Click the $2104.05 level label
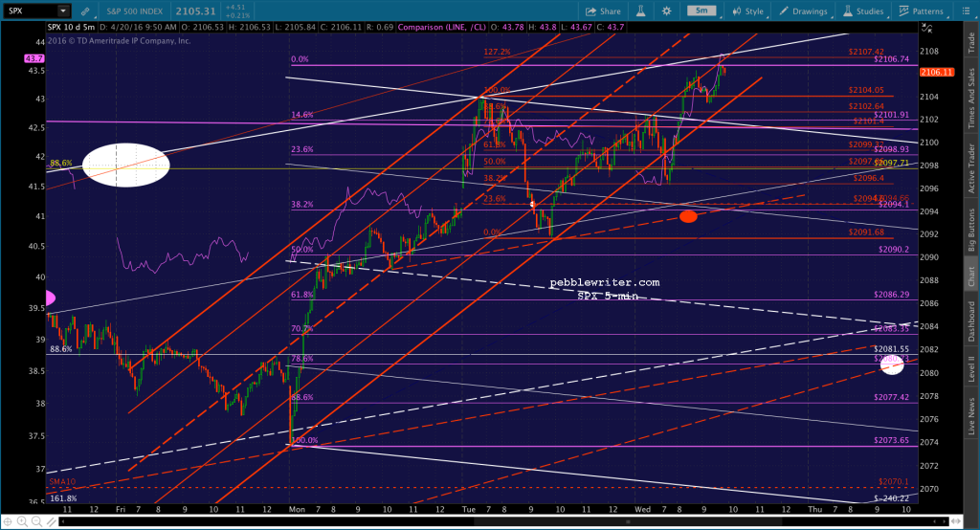The width and height of the screenshot is (980, 530). point(866,90)
